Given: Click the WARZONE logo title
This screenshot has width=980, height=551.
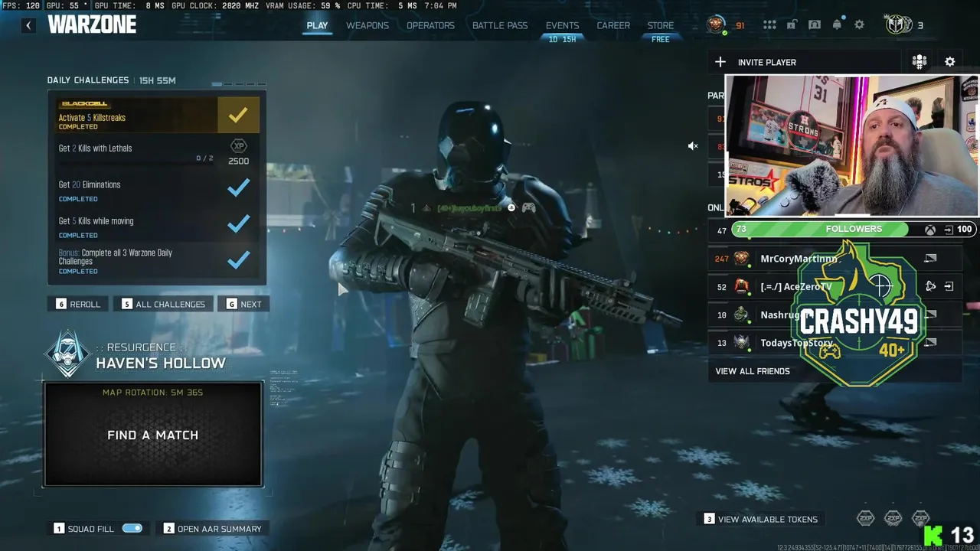Looking at the screenshot, I should click(x=92, y=24).
